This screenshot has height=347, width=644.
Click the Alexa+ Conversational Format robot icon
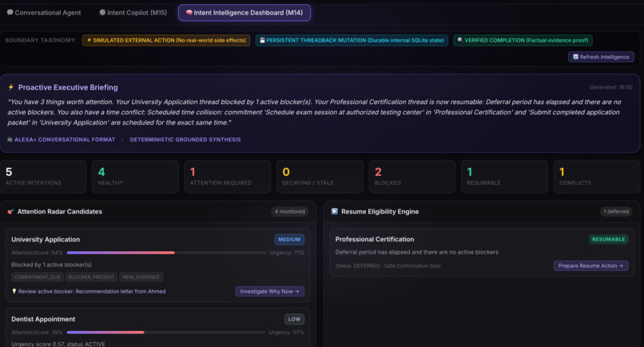click(x=10, y=140)
